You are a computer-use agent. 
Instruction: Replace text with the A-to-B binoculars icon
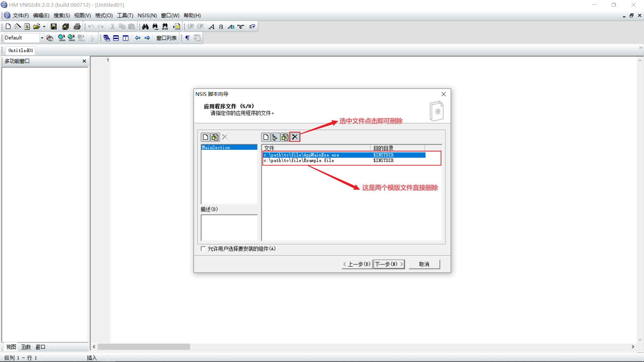[x=165, y=26]
